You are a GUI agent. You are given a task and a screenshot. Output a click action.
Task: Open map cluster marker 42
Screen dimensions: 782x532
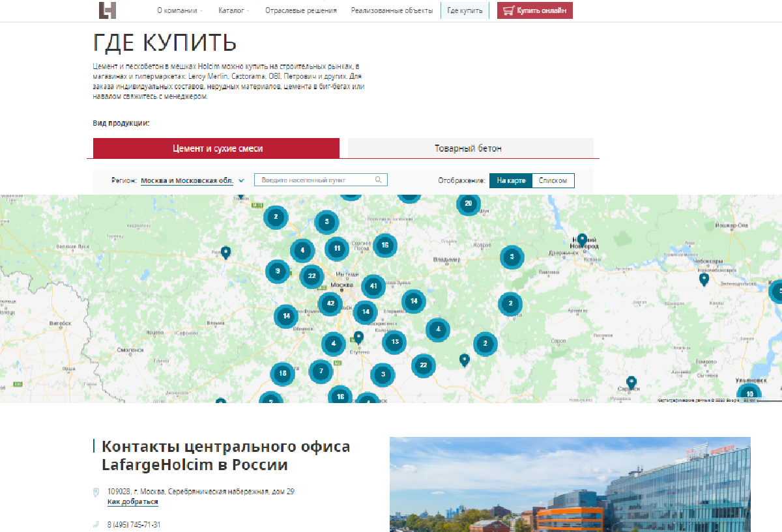tap(330, 303)
